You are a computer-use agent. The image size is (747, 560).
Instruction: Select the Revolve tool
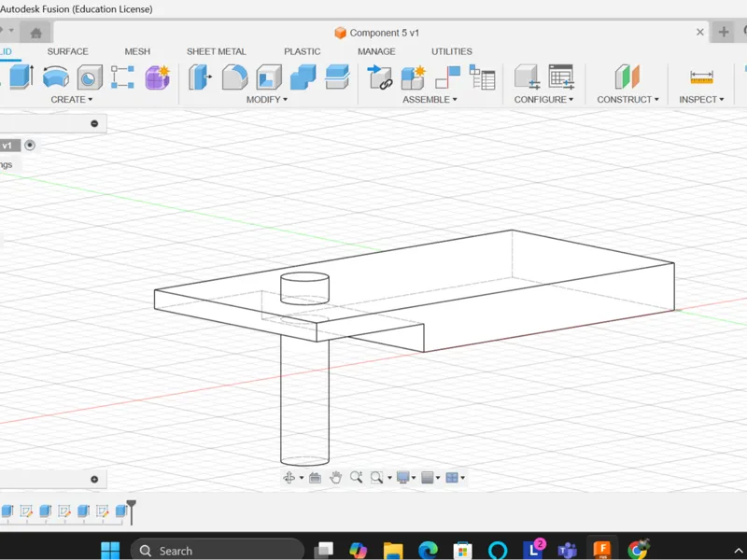[x=56, y=77]
